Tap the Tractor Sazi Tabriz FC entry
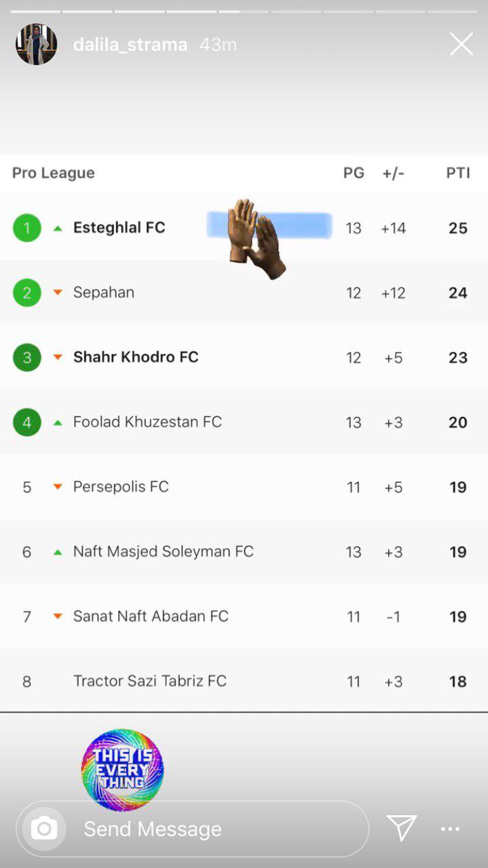The image size is (488, 868). (244, 681)
